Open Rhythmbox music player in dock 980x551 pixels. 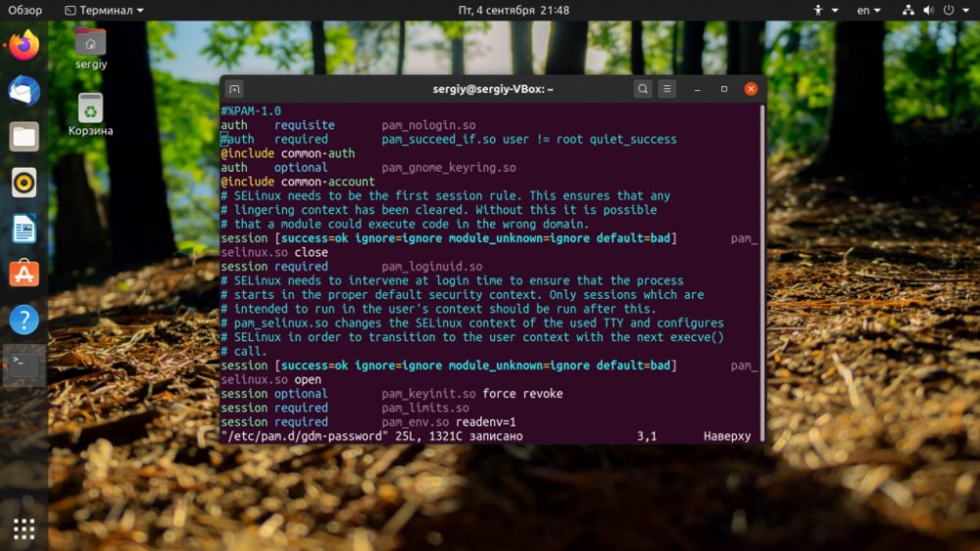(x=24, y=182)
